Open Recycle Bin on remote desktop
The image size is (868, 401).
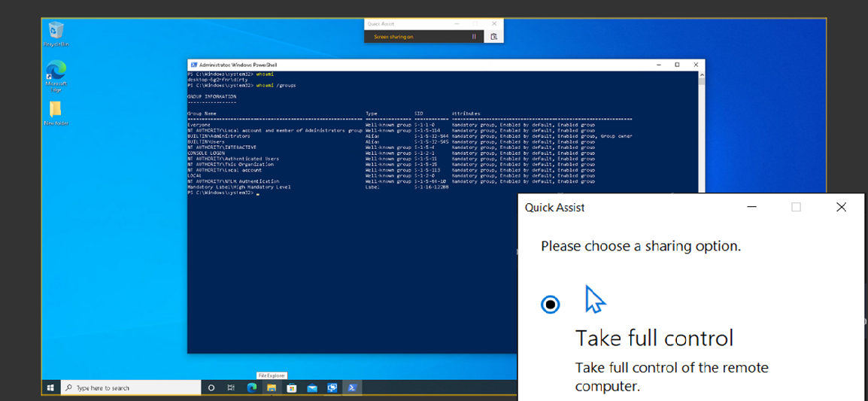(56, 34)
